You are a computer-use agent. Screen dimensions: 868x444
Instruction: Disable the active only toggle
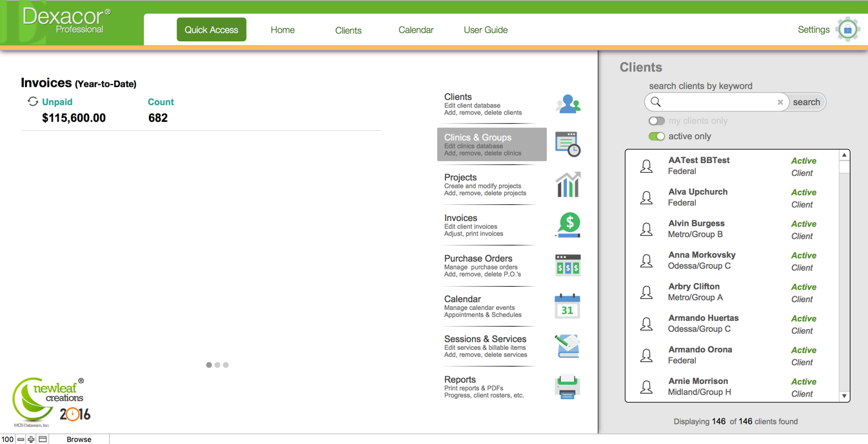pos(656,136)
